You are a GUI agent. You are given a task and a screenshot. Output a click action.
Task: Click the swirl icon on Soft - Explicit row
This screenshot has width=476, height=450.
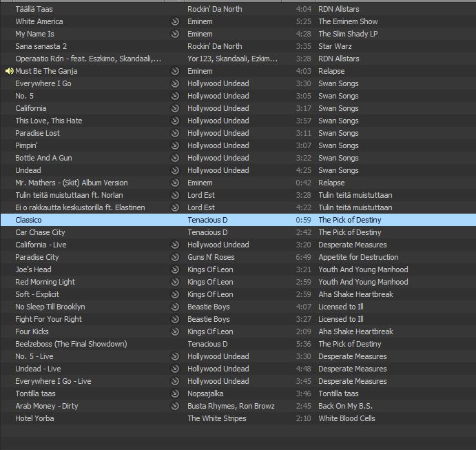[175, 294]
